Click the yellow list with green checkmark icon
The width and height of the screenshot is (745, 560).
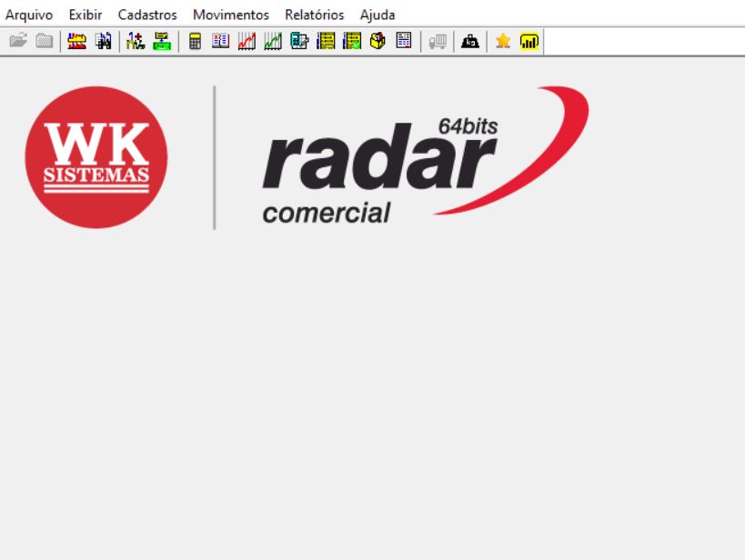tap(352, 41)
